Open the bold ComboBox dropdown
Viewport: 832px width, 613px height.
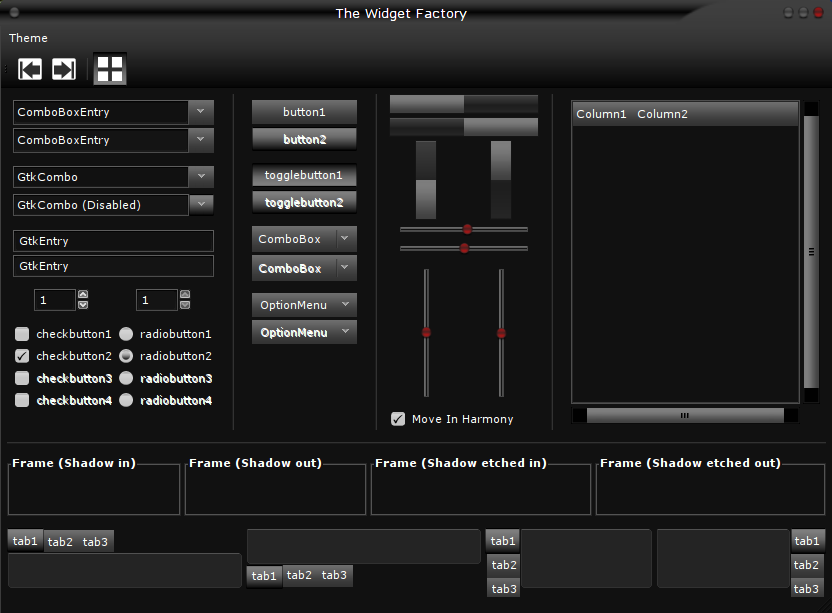304,268
